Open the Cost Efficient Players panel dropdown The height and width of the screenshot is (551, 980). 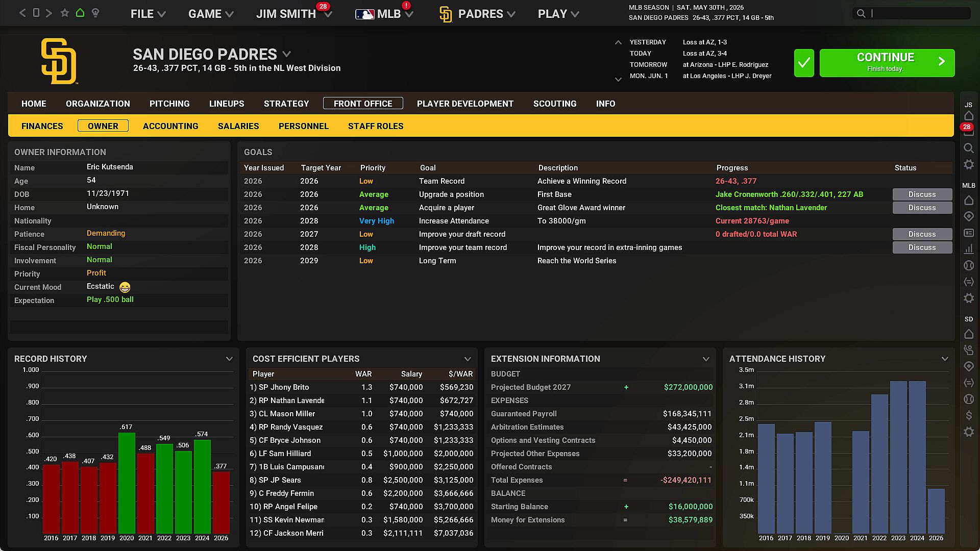(x=468, y=359)
